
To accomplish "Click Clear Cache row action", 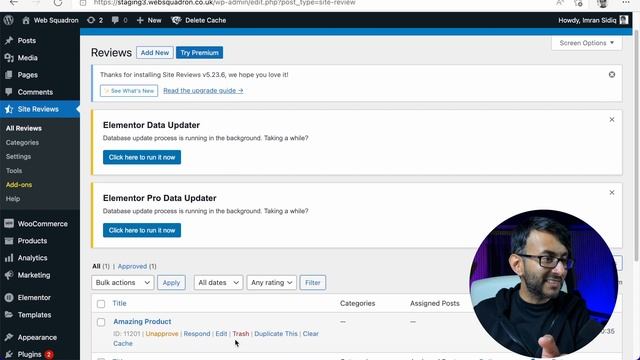I will (310, 333).
